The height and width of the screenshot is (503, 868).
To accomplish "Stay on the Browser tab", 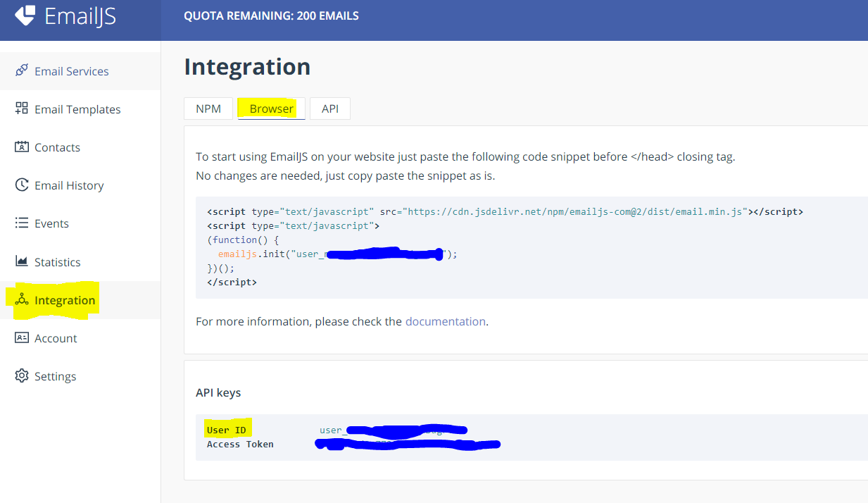I will click(x=271, y=108).
